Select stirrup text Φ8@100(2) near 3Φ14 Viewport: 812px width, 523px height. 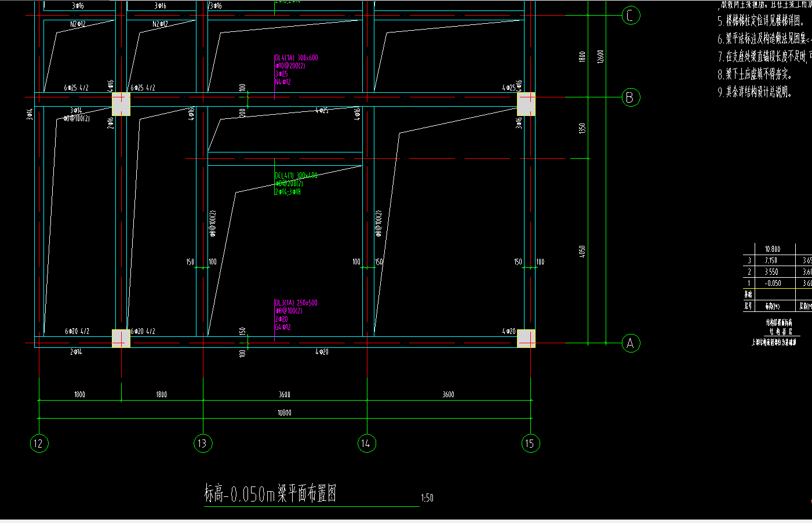coord(77,119)
